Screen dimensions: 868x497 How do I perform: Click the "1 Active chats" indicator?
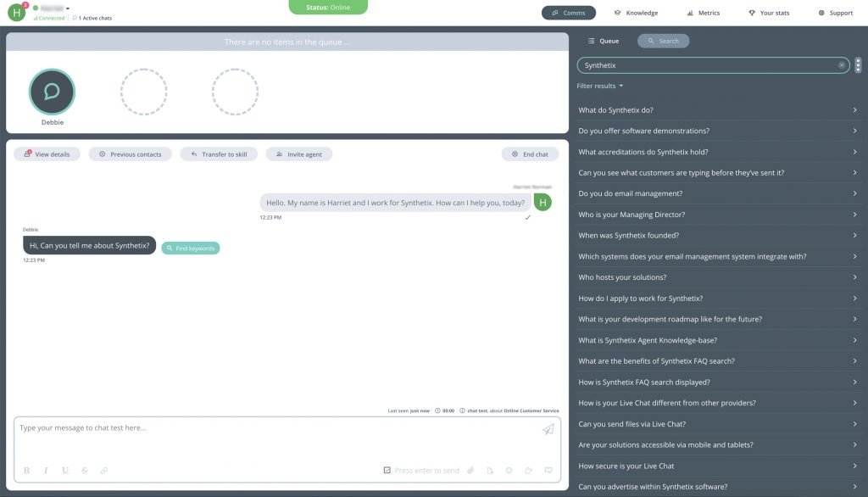(x=92, y=19)
